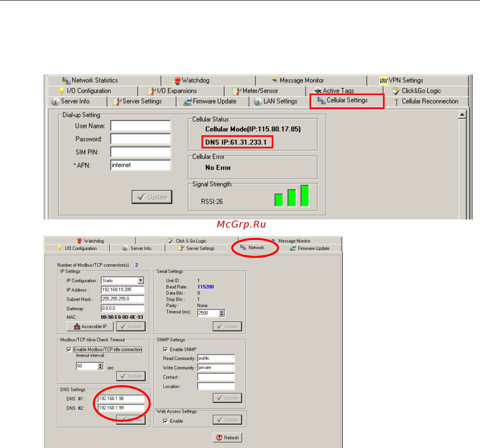Click the DNS #1 field 192.168.1.98
The width and height of the screenshot is (480, 448).
click(121, 399)
